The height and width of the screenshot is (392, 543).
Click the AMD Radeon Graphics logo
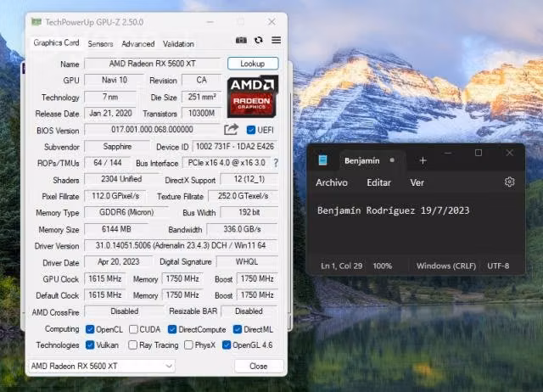253,97
